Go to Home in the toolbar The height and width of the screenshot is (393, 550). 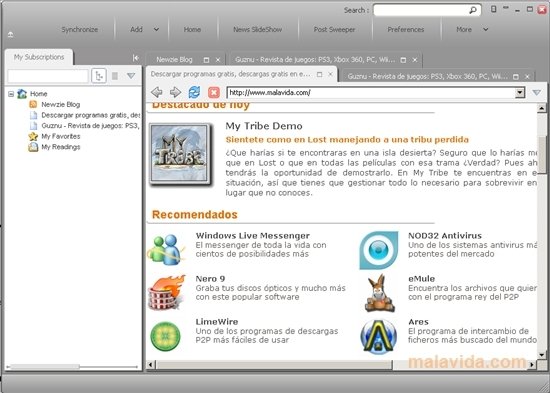coord(192,29)
